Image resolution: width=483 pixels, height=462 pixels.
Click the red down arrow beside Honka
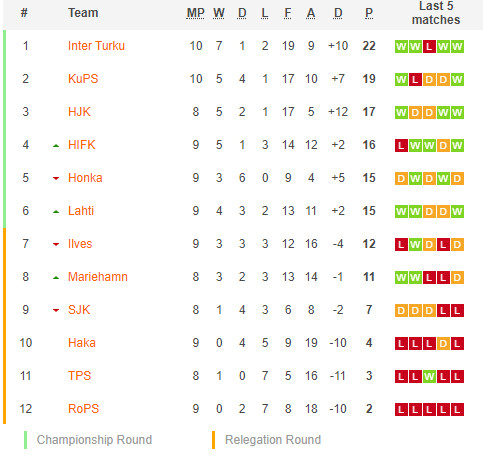coord(56,179)
